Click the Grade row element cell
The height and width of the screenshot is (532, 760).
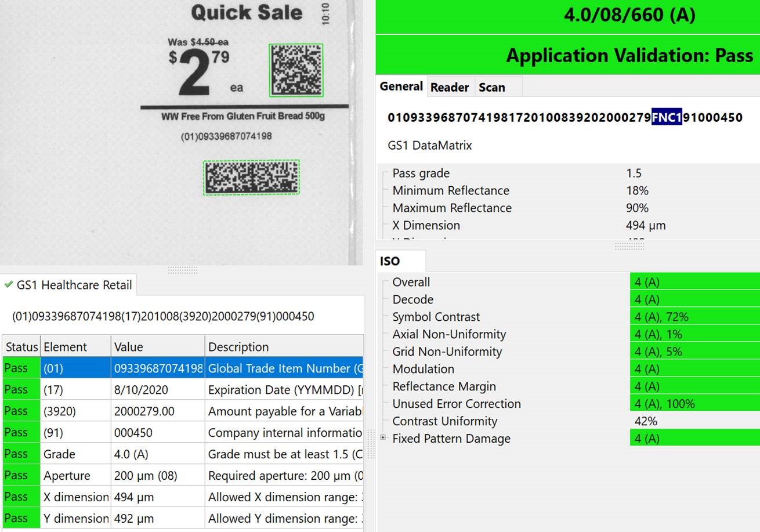point(75,454)
